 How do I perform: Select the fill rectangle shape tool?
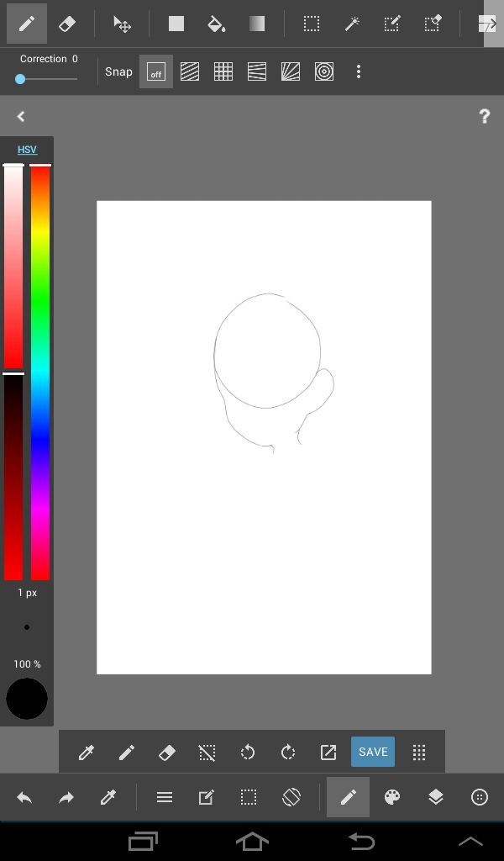pos(176,24)
